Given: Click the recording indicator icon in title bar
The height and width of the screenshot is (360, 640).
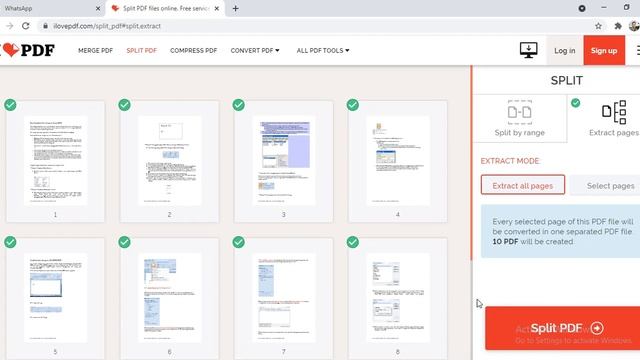Looking at the screenshot, I should click(582, 8).
